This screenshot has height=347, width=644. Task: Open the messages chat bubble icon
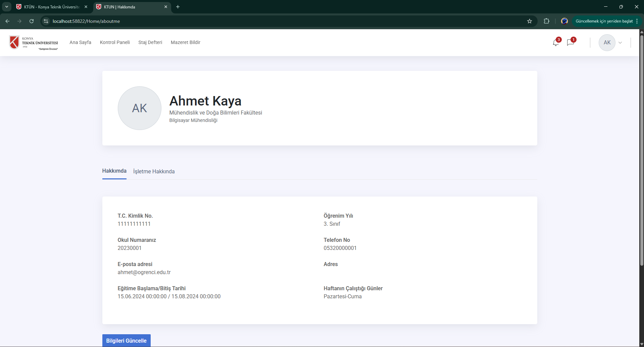coord(571,43)
